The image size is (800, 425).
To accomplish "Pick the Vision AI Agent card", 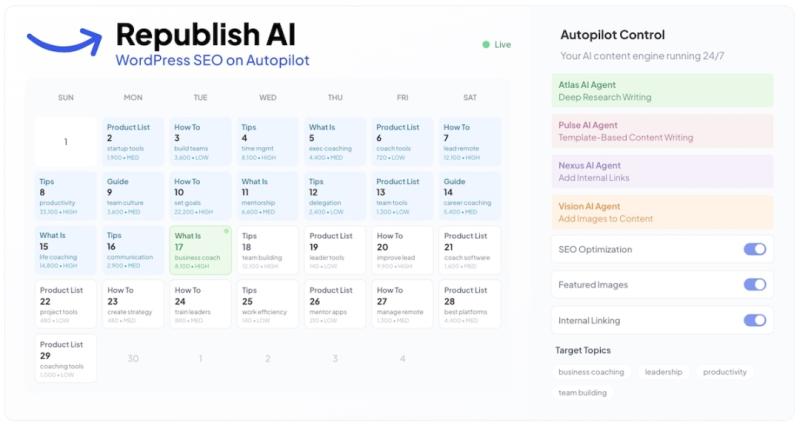I will pyautogui.click(x=661, y=211).
